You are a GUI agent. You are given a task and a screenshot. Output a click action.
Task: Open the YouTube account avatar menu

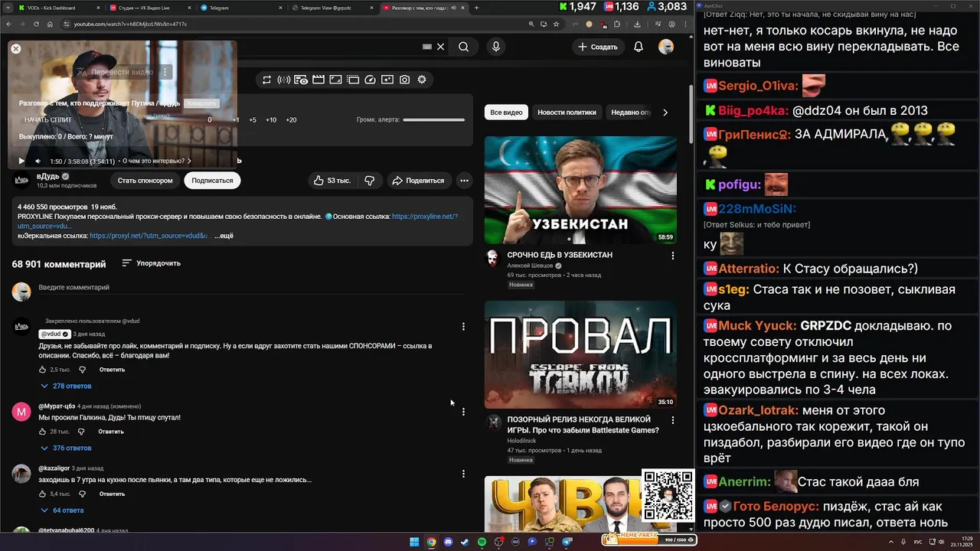coord(666,47)
